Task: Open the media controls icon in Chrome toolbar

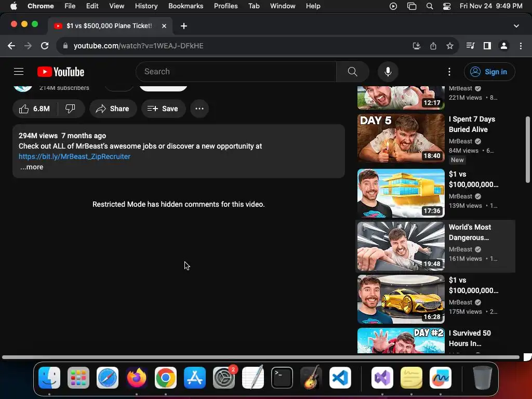Action: 470,46
